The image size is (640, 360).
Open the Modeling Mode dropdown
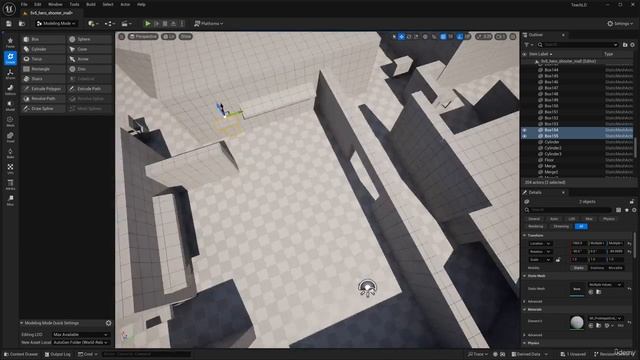coord(56,24)
